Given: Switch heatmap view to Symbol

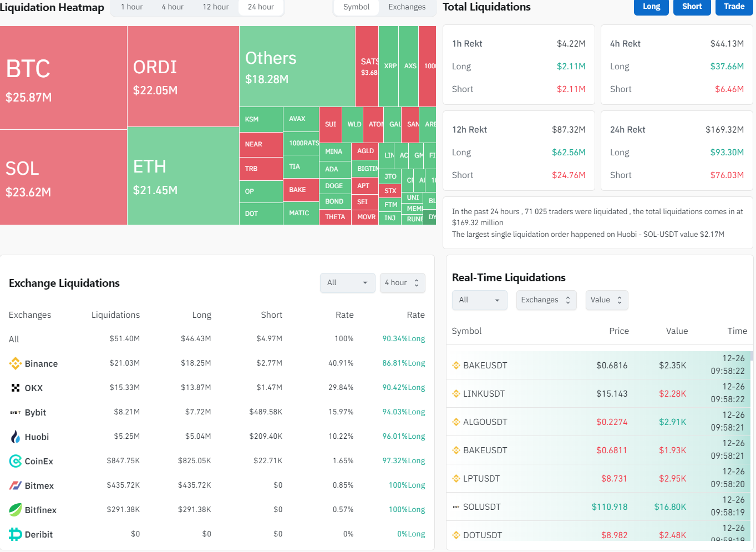Looking at the screenshot, I should pyautogui.click(x=356, y=7).
